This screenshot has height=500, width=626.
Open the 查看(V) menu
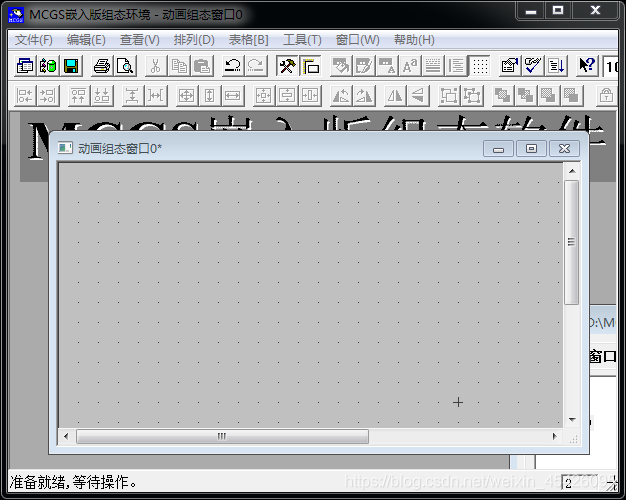[x=140, y=40]
